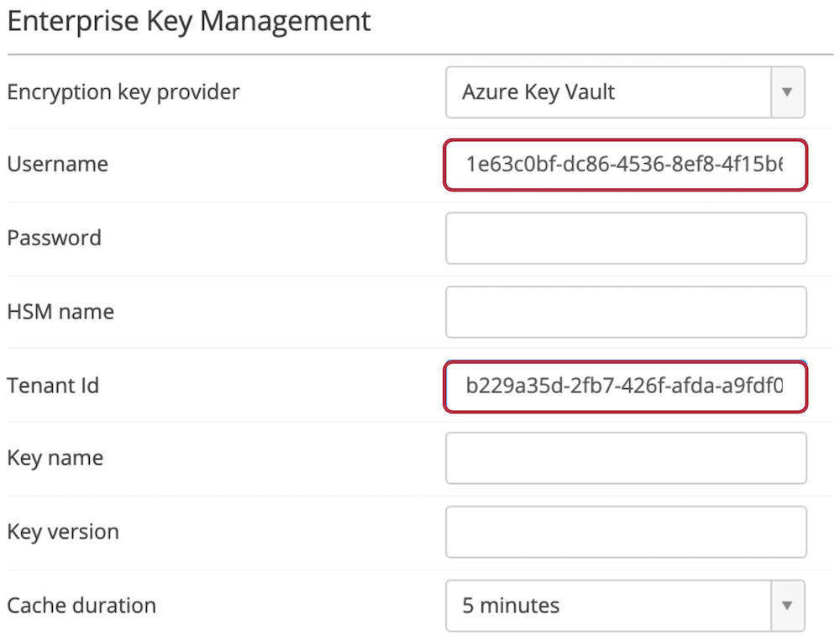
Task: Click the Key version label
Action: [x=63, y=532]
